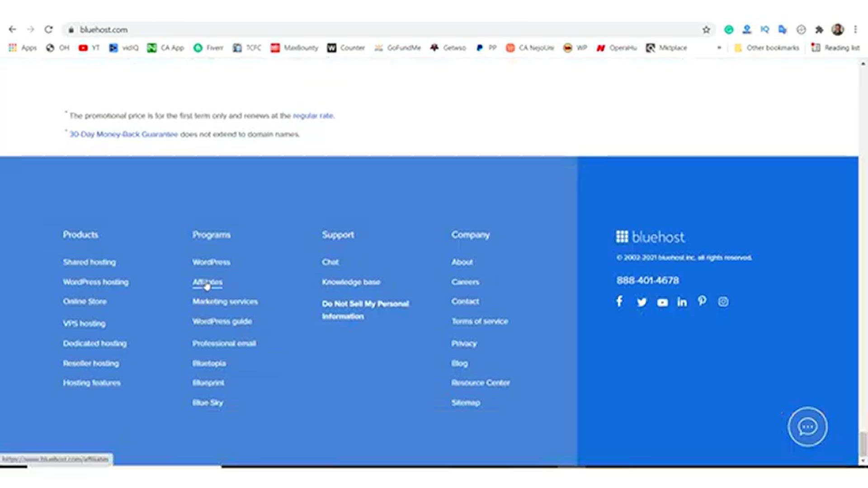Screen dimensions: 868x488
Task: Reload the page with the refresh icon
Action: tap(48, 29)
